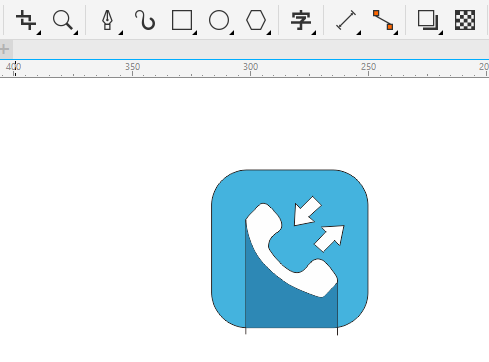Viewport: 489px width, 362px height.
Task: Click the plus button to add a document tab
Action: (x=4, y=49)
